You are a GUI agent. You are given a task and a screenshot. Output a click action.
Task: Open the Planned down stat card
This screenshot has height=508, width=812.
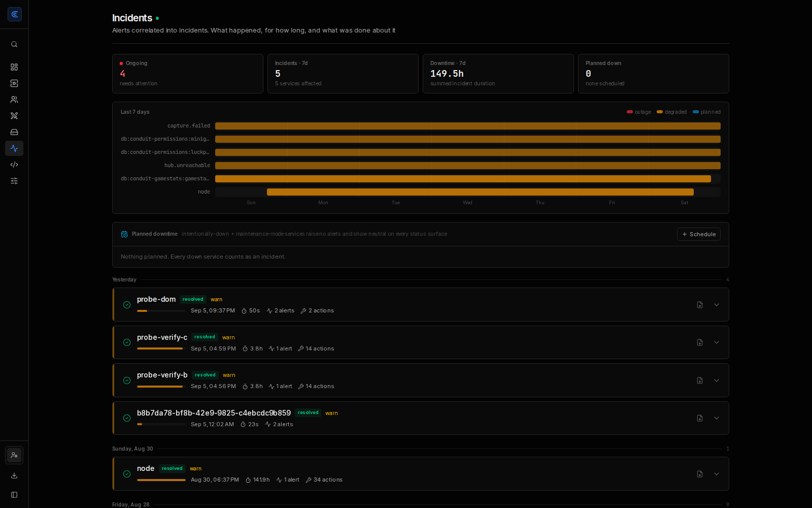[x=654, y=74]
